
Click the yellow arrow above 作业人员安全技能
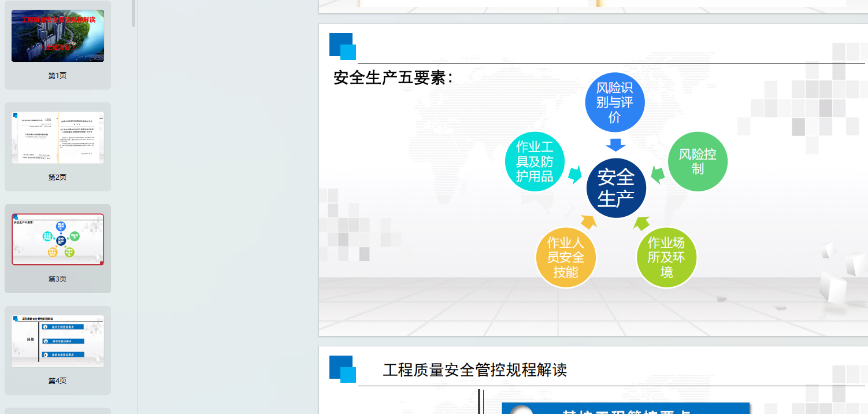pos(589,221)
